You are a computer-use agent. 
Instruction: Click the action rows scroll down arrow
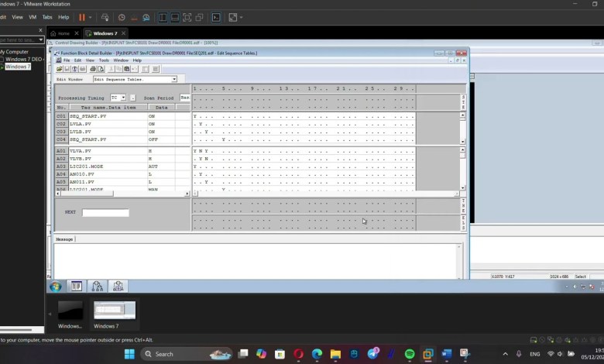tap(462, 188)
